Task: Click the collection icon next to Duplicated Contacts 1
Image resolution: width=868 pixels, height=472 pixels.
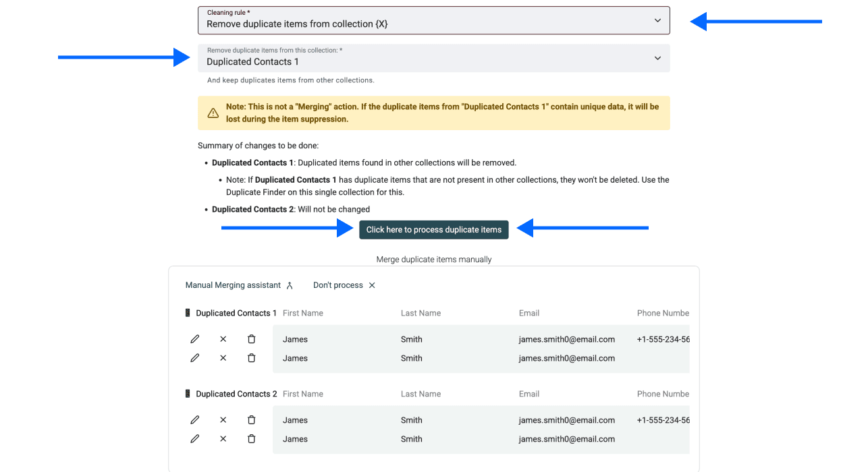Action: pos(188,312)
